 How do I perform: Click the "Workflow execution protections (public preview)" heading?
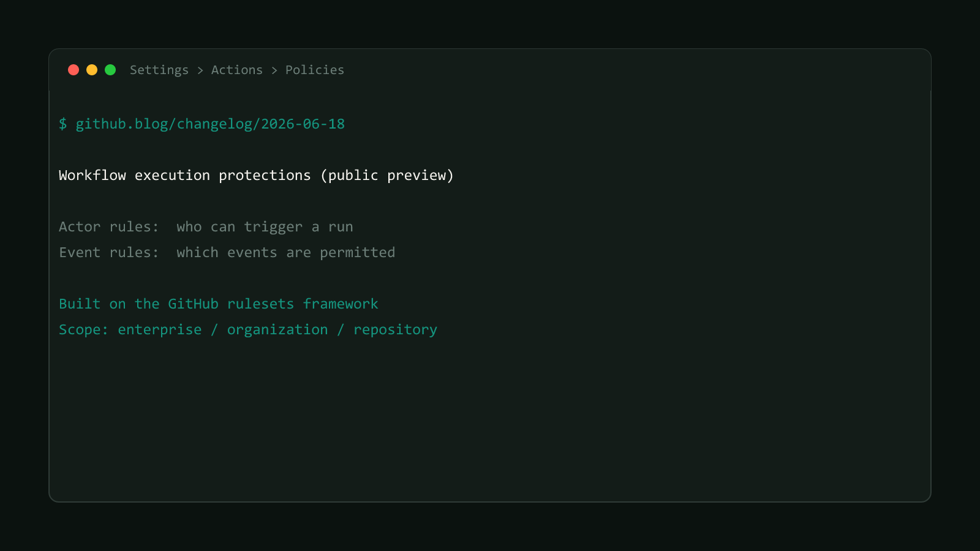[x=256, y=176]
